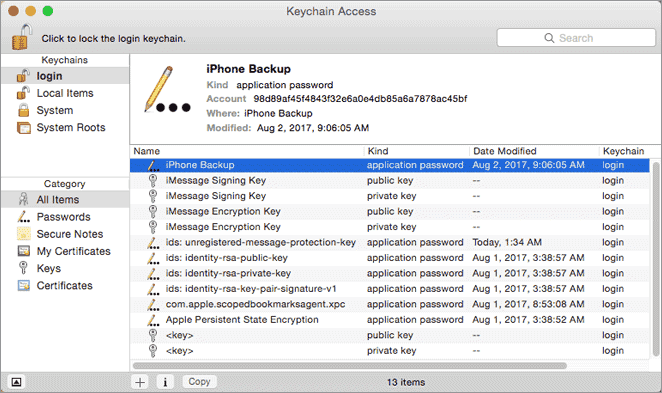Select ids: identity-rsa-public-key row

[x=389, y=258]
